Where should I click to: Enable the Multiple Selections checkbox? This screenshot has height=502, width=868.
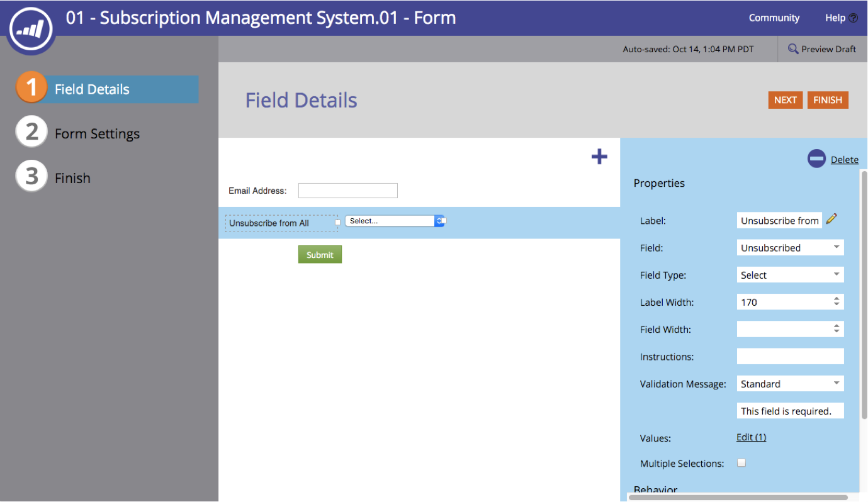(x=741, y=463)
